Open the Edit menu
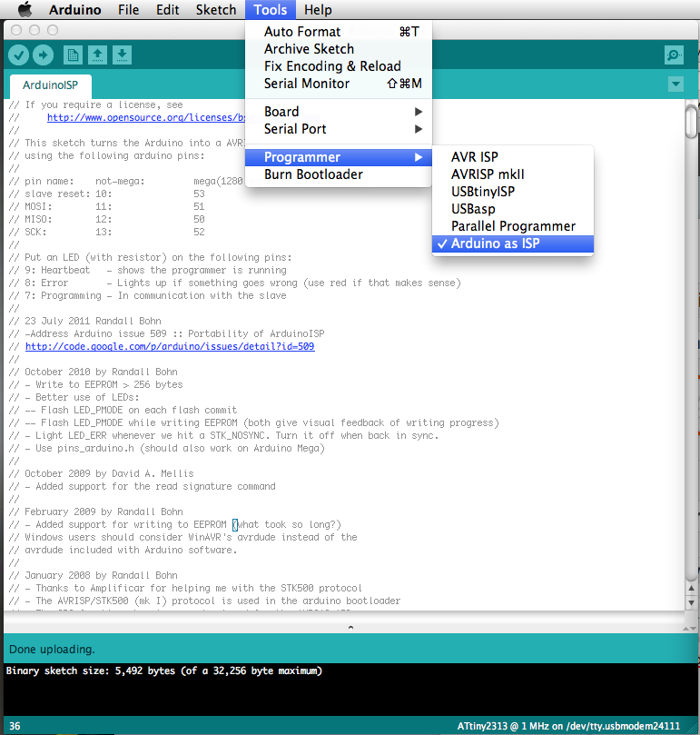Image resolution: width=700 pixels, height=735 pixels. click(168, 9)
